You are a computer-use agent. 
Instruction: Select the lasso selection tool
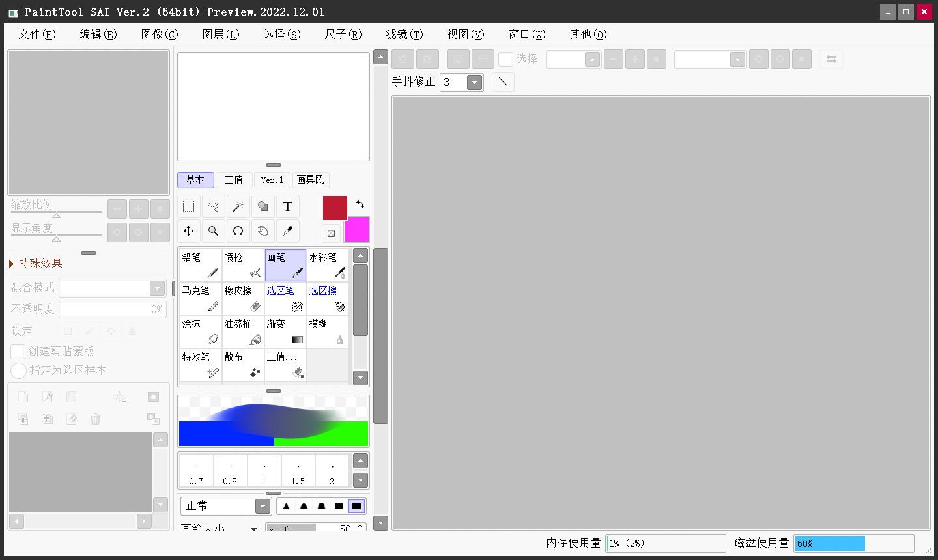pos(213,206)
